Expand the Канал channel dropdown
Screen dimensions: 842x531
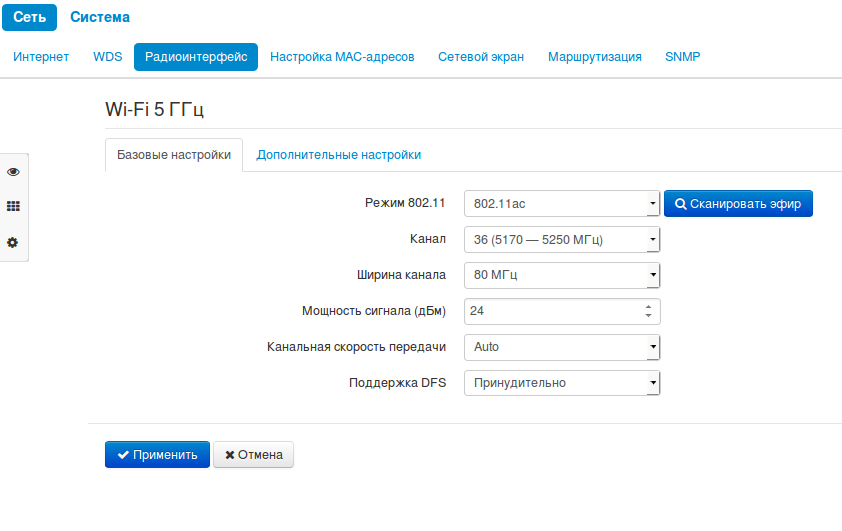pyautogui.click(x=561, y=240)
